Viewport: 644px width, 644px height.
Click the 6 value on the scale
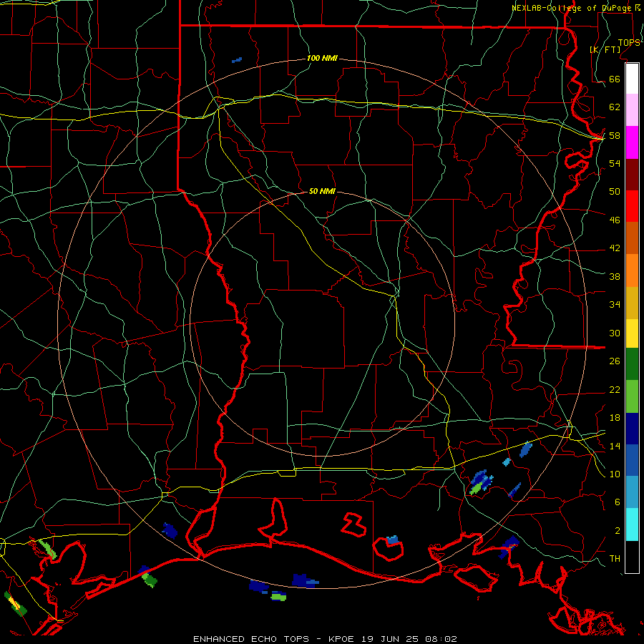[617, 502]
